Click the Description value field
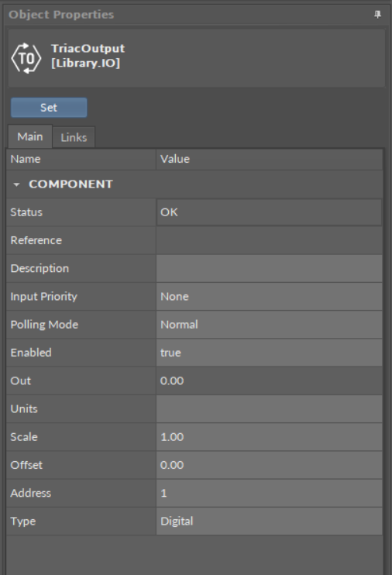The height and width of the screenshot is (575, 392). click(269, 268)
